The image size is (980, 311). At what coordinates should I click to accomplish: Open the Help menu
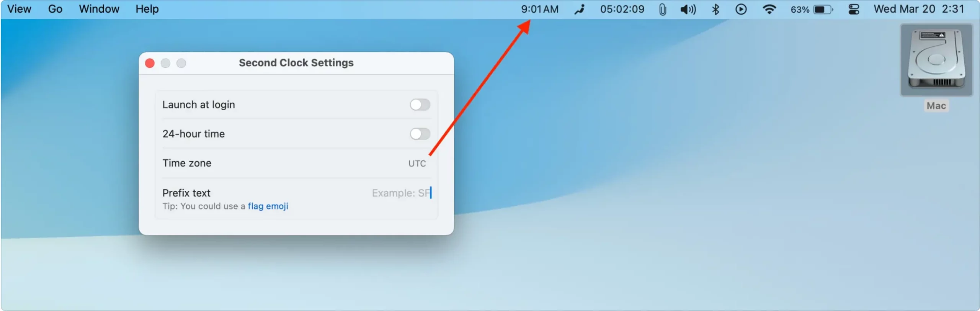click(147, 9)
